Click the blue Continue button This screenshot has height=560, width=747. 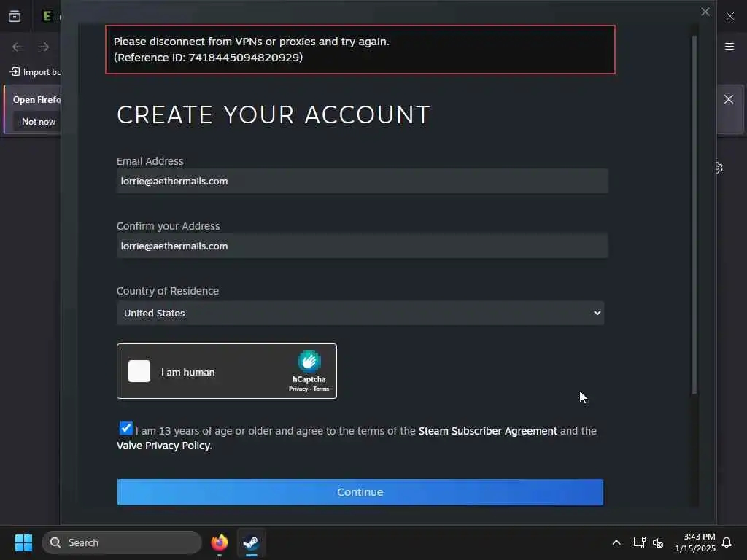[x=360, y=492]
